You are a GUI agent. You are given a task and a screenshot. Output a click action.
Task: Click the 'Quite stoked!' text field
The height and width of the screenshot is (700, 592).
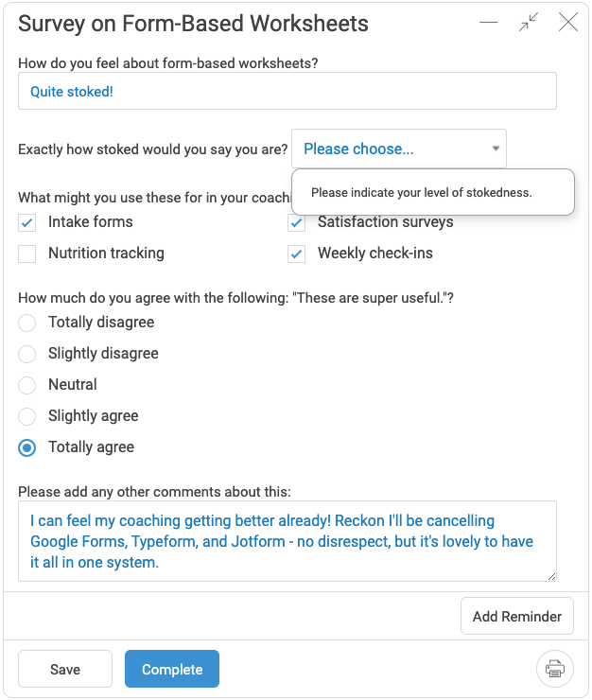coord(287,91)
